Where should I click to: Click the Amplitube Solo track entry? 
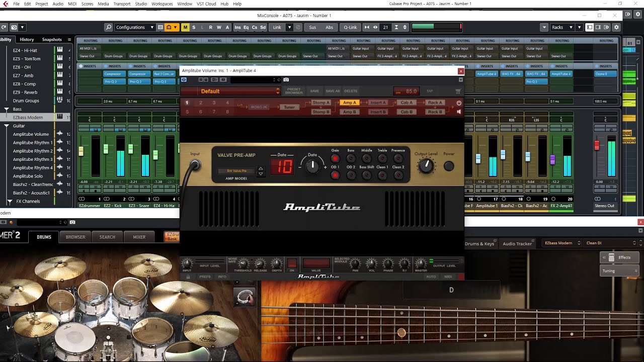[x=28, y=176]
